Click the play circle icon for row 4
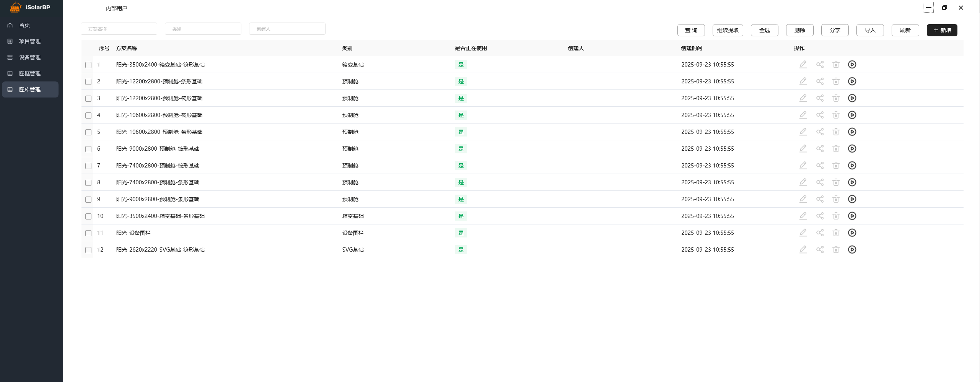The width and height of the screenshot is (980, 382). [852, 115]
